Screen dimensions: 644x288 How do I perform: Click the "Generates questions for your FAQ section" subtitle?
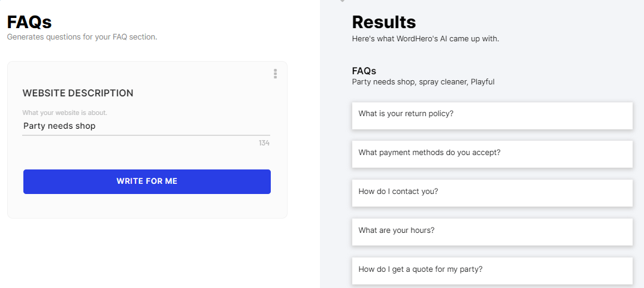click(x=82, y=37)
